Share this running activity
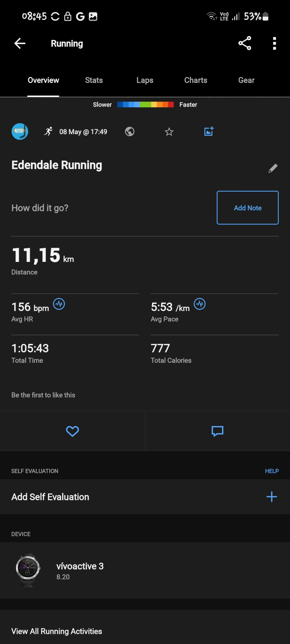Image resolution: width=290 pixels, height=644 pixels. (245, 43)
